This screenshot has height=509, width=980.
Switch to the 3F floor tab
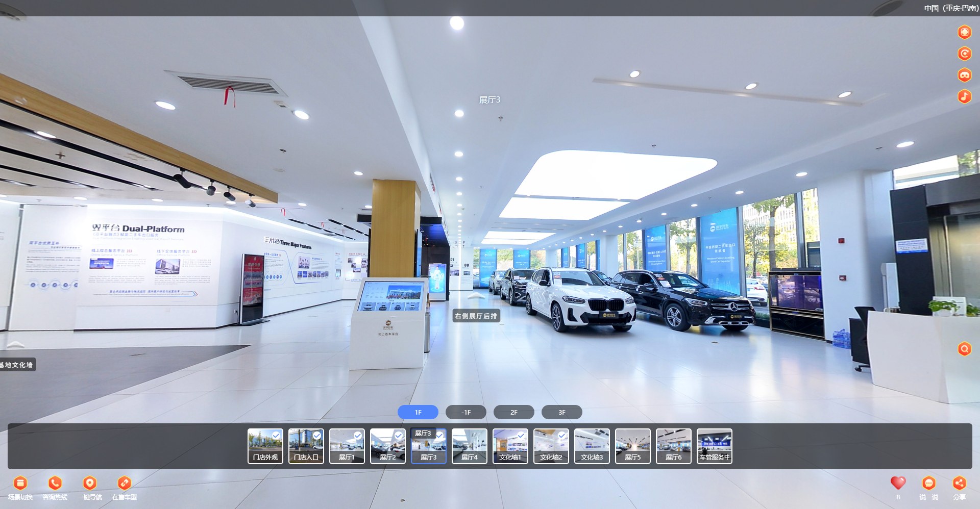coord(562,412)
